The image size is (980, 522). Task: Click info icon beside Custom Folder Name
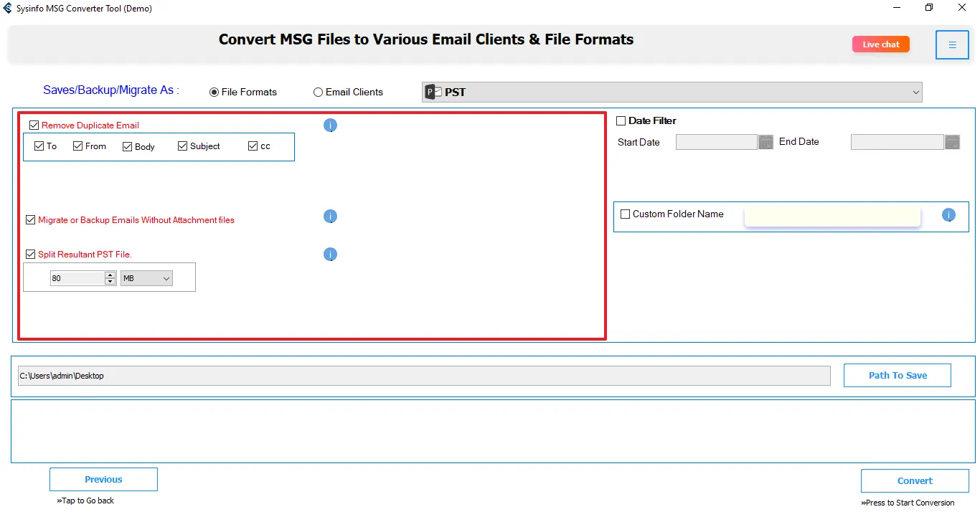click(x=948, y=214)
